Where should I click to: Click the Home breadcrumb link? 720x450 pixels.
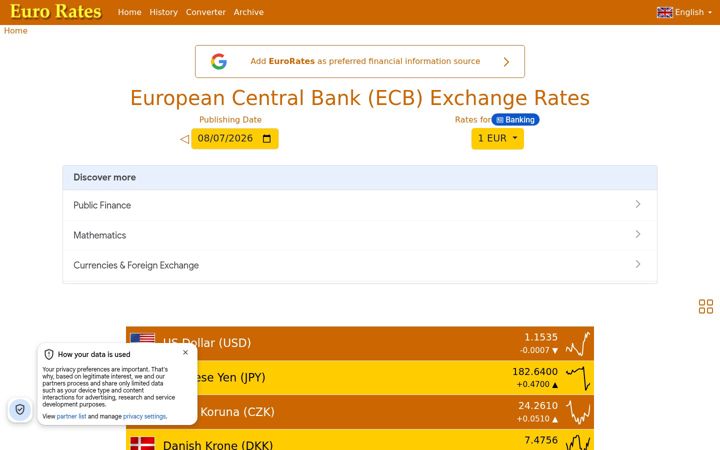16,31
